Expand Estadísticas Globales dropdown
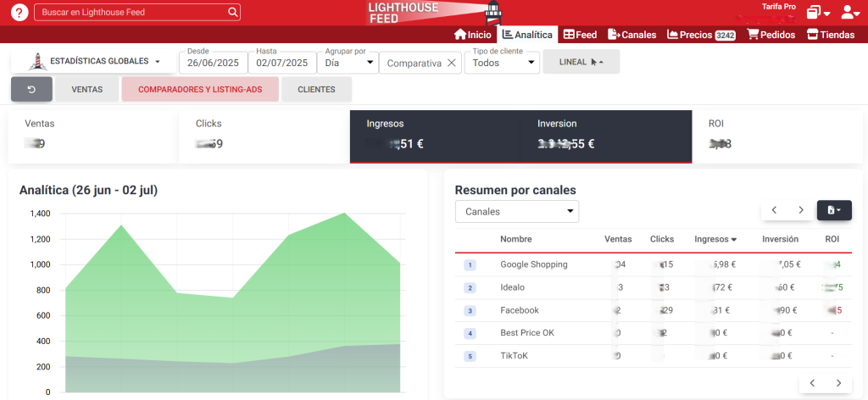The image size is (868, 400). [x=93, y=61]
